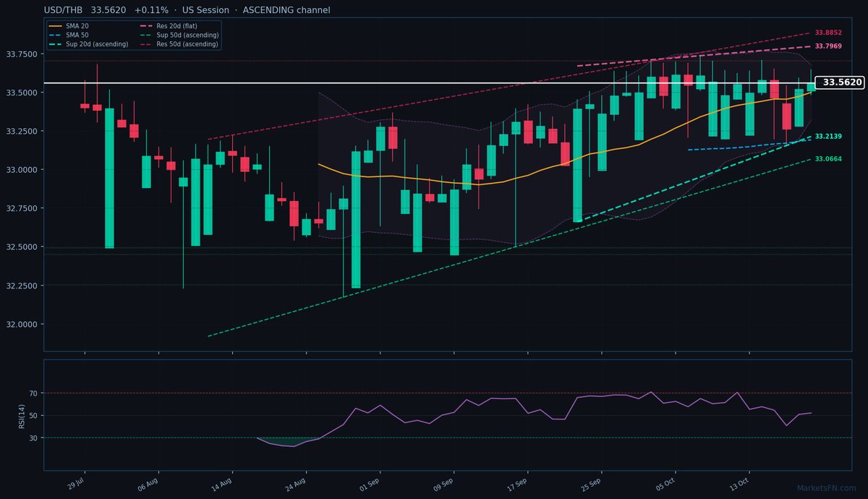
Task: Click the 33.0664 support price label
Action: tap(828, 158)
